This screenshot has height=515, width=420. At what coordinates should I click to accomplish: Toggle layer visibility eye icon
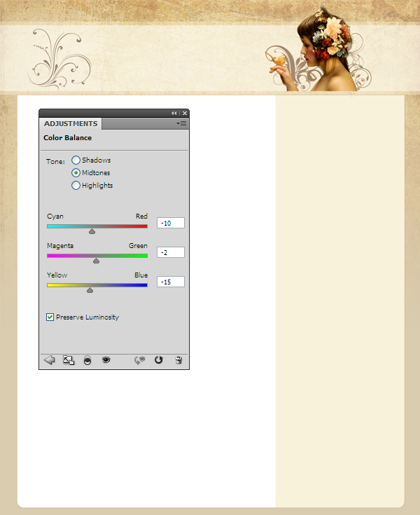click(106, 360)
